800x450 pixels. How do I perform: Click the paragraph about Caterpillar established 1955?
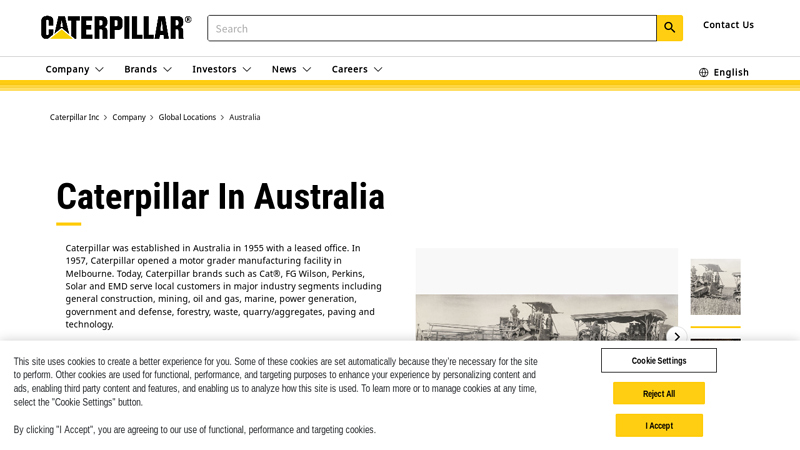click(x=223, y=286)
